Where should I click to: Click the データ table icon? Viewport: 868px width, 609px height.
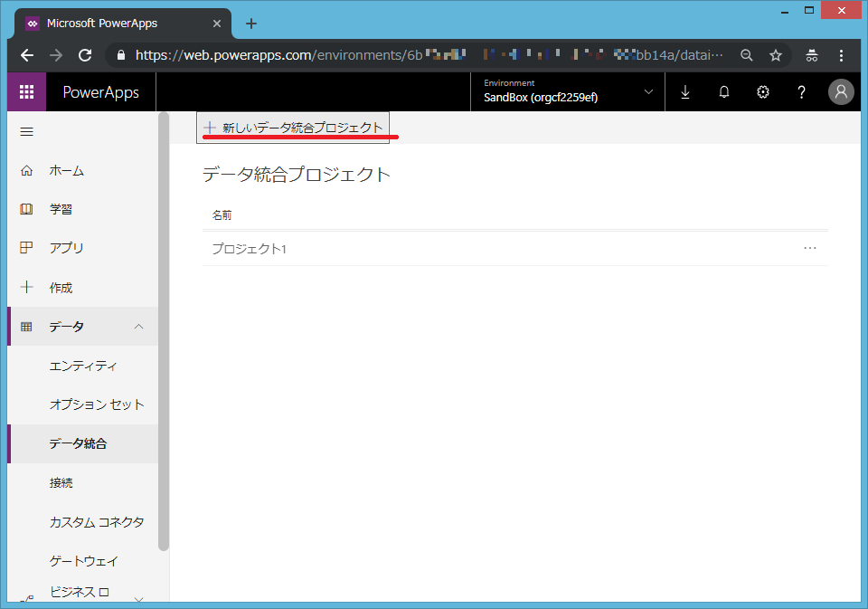click(26, 327)
